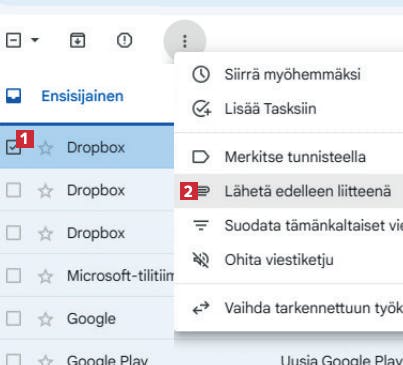
Task: Star the first Dropbox email
Action: tap(45, 148)
